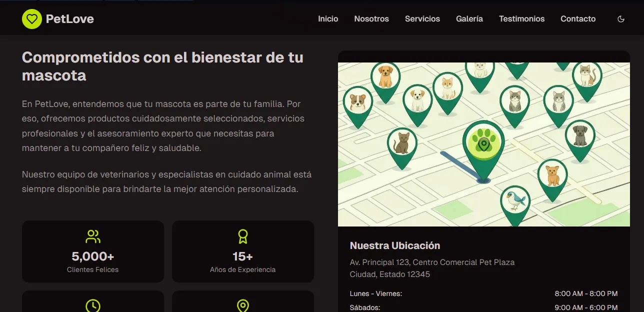The height and width of the screenshot is (312, 644).
Task: Click the people icon above 5,000+
Action: (x=93, y=236)
